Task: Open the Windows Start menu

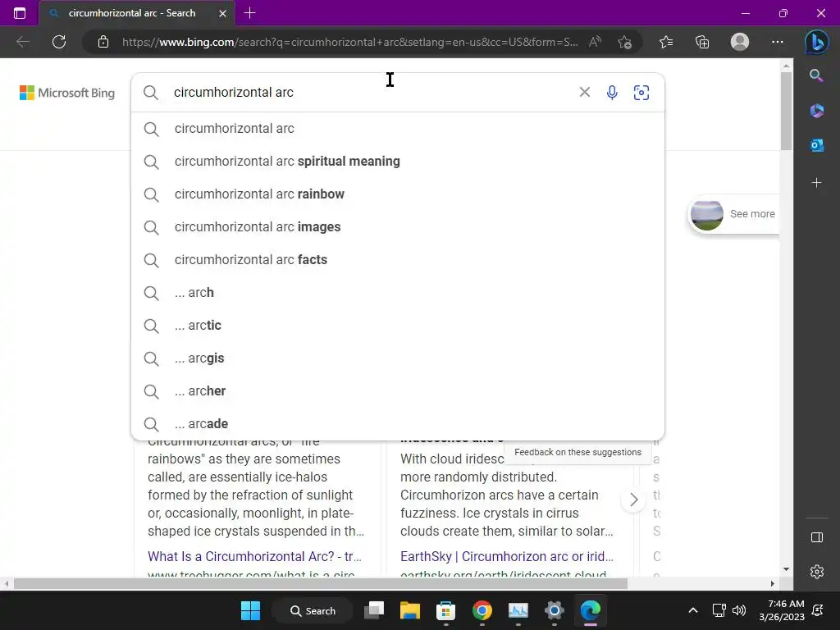Action: click(250, 610)
